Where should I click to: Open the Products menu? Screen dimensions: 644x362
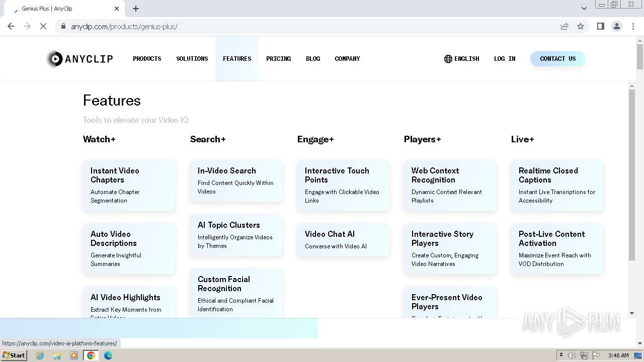pos(147,59)
